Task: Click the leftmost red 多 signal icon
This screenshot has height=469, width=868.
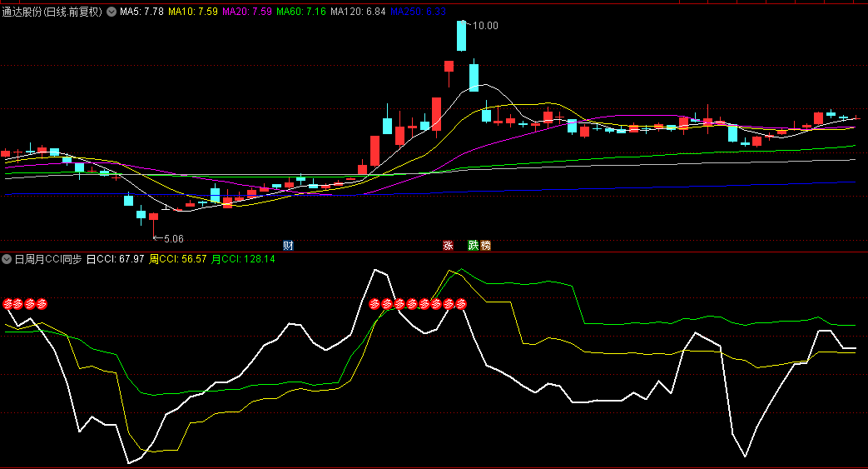Action: click(x=8, y=304)
